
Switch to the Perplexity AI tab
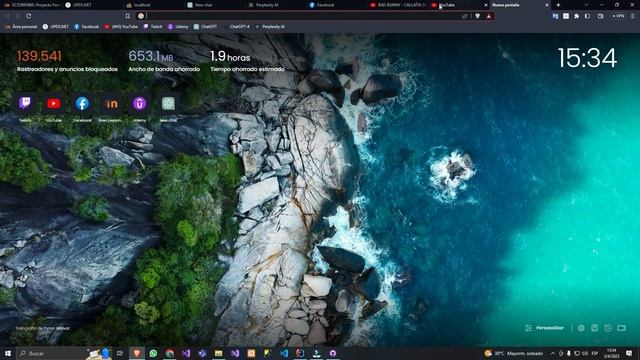click(275, 5)
